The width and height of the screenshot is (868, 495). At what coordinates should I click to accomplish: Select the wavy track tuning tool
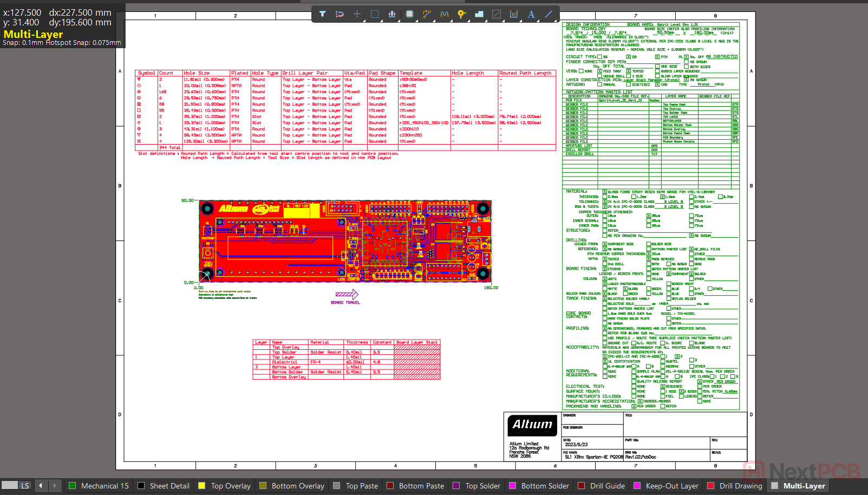pyautogui.click(x=444, y=14)
